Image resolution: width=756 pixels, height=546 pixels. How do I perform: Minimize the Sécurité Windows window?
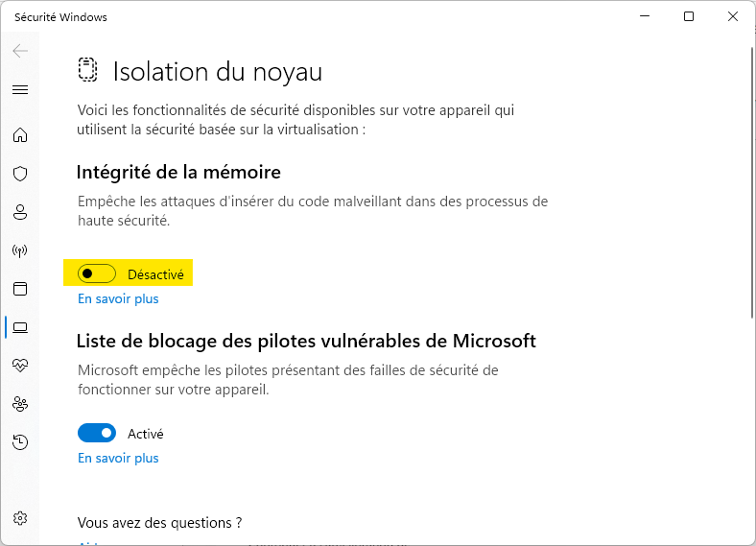(645, 16)
